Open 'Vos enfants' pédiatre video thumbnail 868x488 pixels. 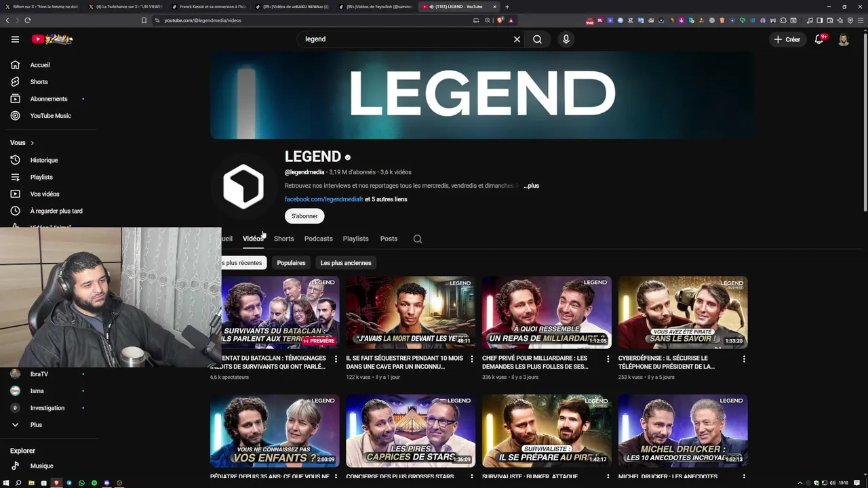(x=275, y=431)
